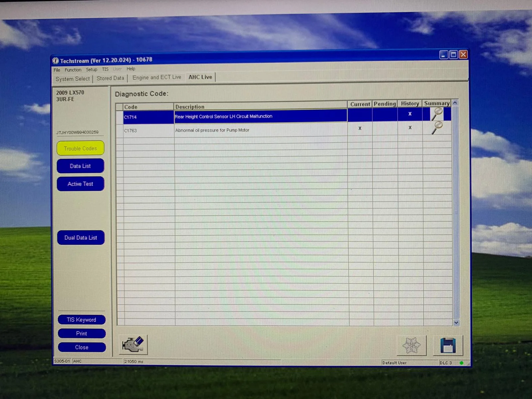Click the 'DLC 3' status bar entry
This screenshot has height=399, width=532.
coord(446,363)
